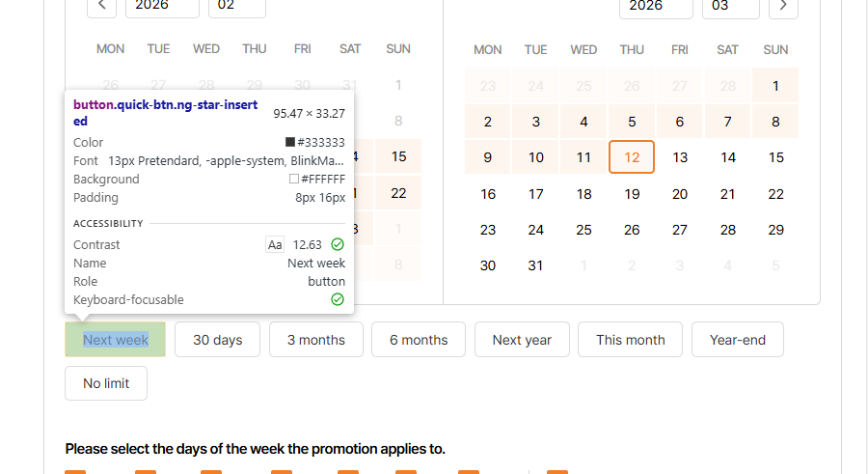Choose the 30 days quick button
This screenshot has height=474, width=868.
[217, 340]
